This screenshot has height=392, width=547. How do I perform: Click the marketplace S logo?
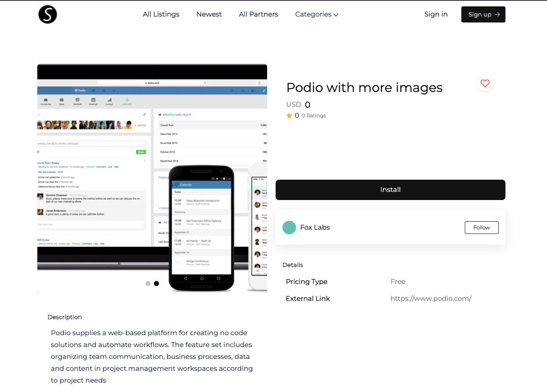click(47, 14)
